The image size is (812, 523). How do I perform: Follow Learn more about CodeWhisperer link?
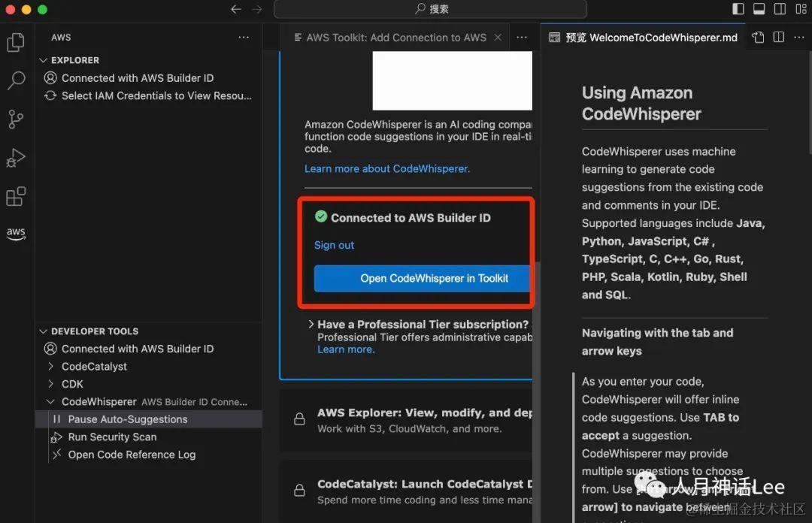click(387, 168)
